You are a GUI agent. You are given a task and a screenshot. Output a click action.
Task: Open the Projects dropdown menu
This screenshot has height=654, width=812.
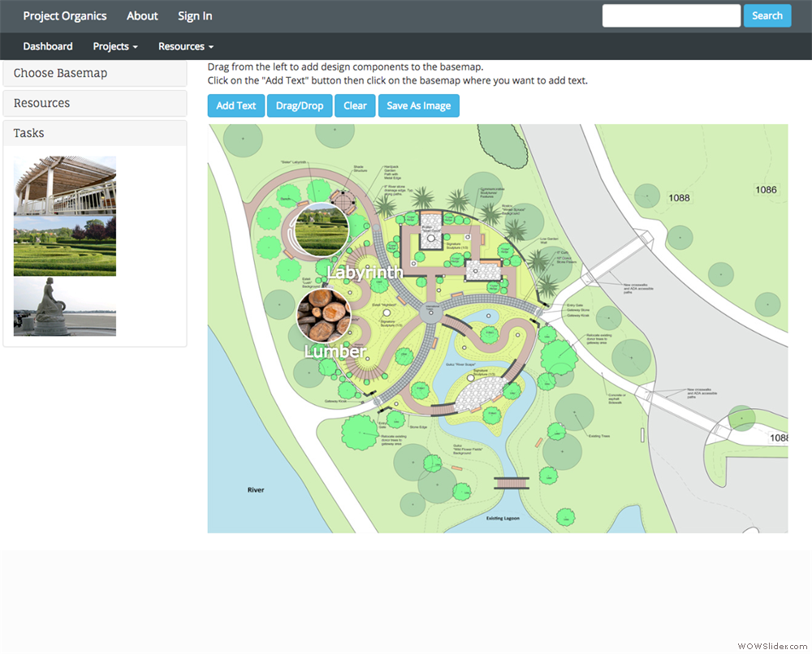[x=114, y=46]
